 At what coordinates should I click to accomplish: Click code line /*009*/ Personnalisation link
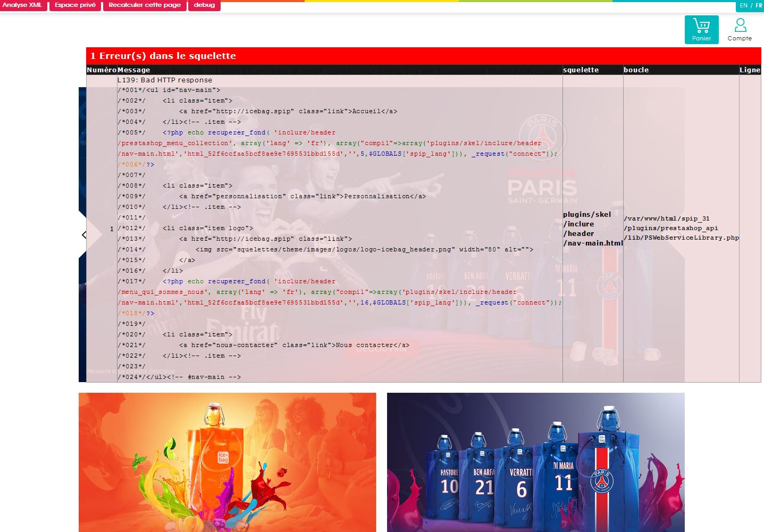(272, 196)
